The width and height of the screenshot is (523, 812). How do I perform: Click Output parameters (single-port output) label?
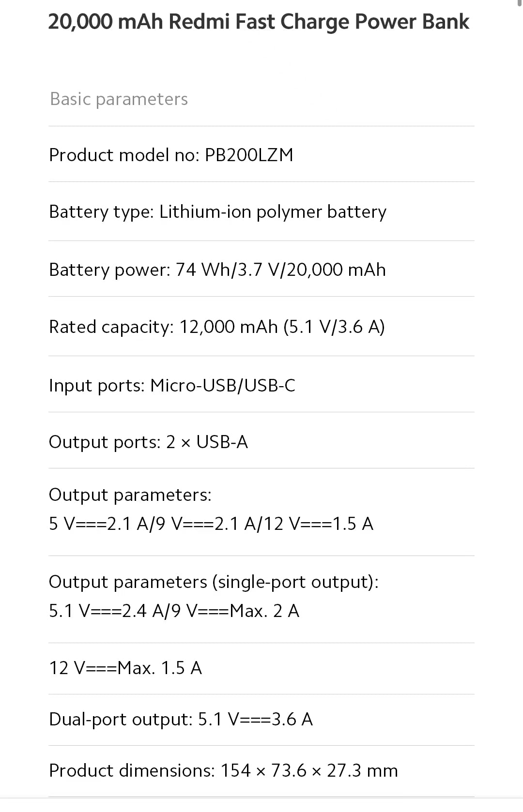click(x=214, y=582)
